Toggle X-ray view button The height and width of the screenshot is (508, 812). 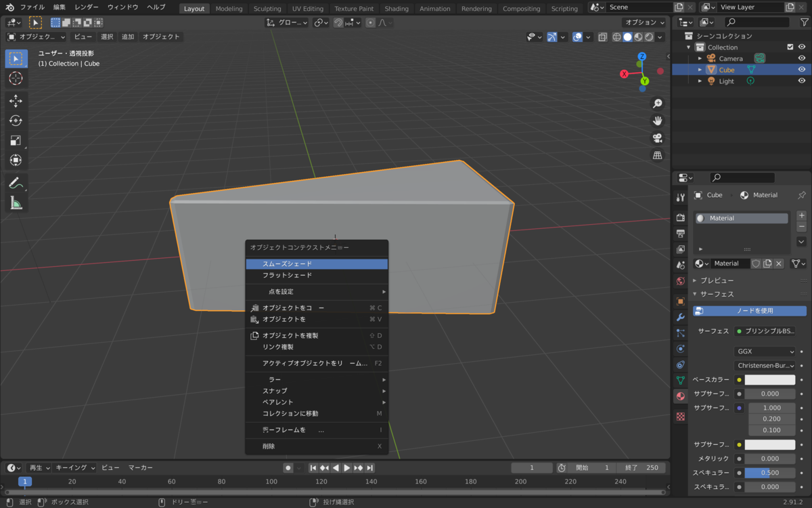tap(602, 37)
